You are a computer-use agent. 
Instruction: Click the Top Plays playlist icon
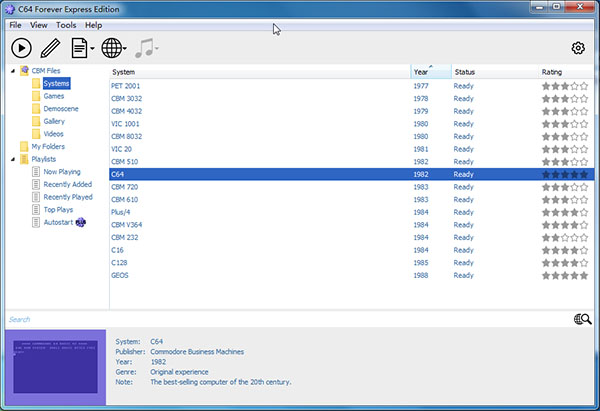[36, 209]
